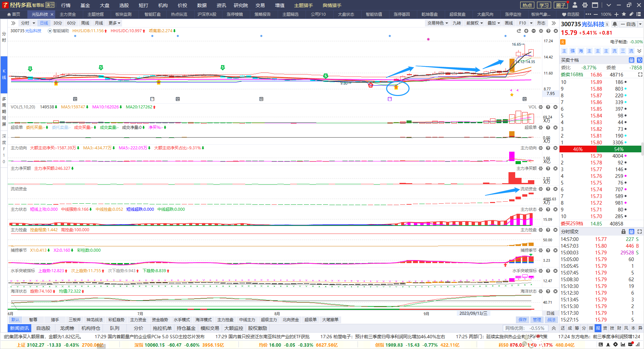Open help for the 流动资金 indicator

point(548,189)
